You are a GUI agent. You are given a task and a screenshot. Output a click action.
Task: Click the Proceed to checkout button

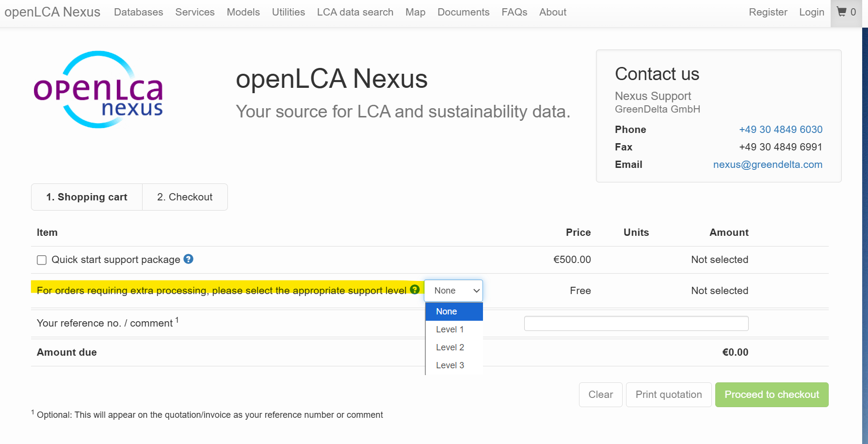click(772, 395)
